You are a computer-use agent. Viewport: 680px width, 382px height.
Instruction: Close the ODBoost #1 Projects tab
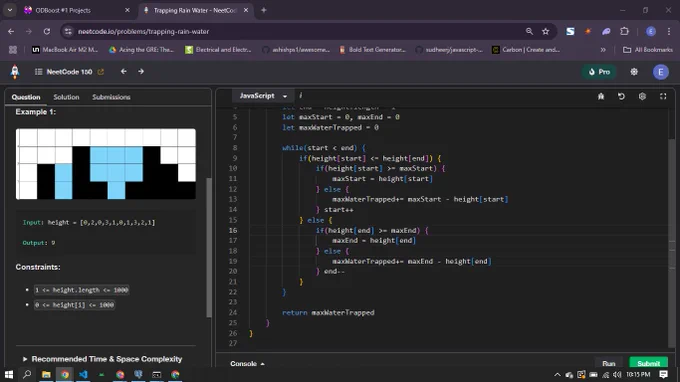point(127,10)
